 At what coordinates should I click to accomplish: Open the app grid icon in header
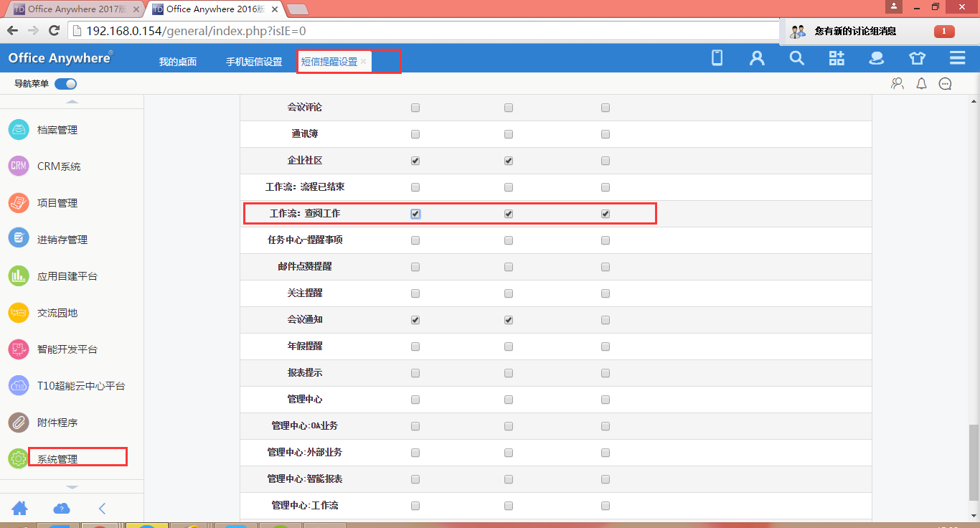[x=837, y=59]
